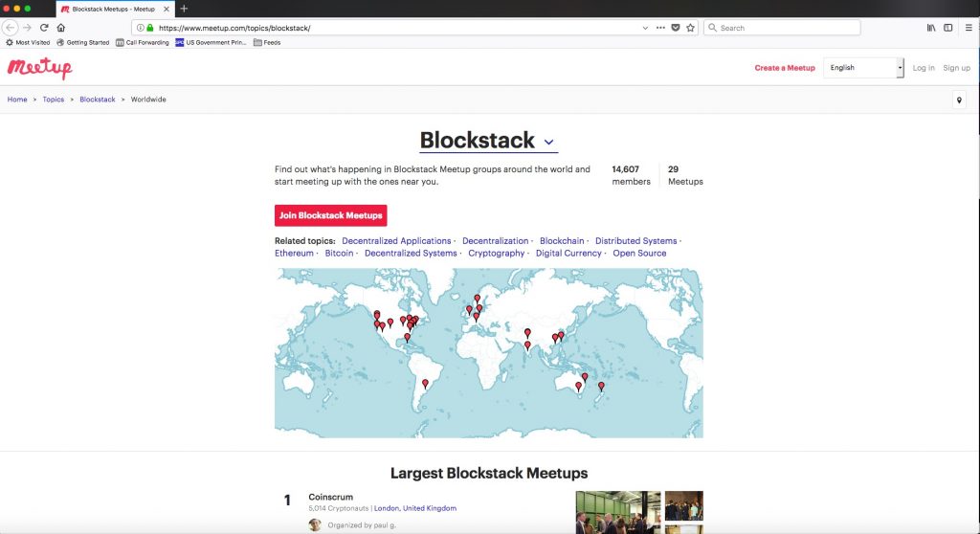The image size is (980, 534).
Task: Open the browser home page icon
Action: click(60, 28)
